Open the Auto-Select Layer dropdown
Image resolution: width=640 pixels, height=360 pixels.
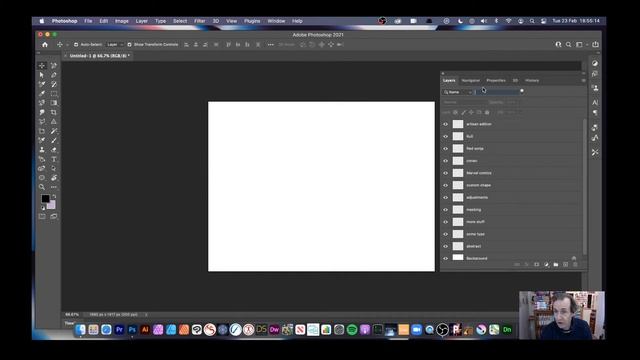115,44
